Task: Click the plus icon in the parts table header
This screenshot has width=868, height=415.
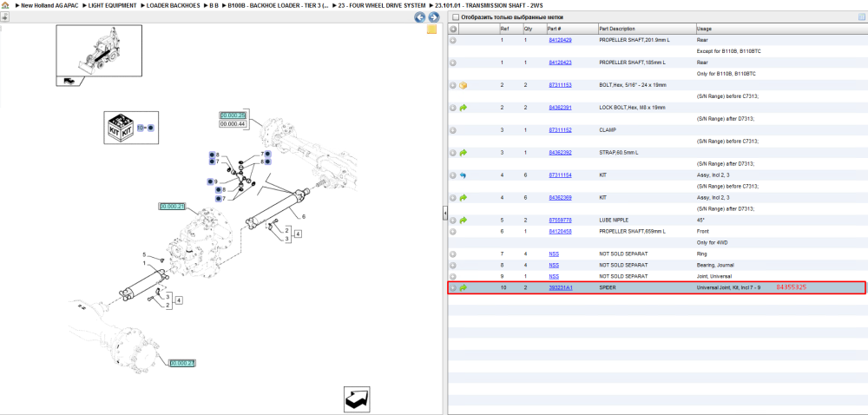Action: coord(453,29)
